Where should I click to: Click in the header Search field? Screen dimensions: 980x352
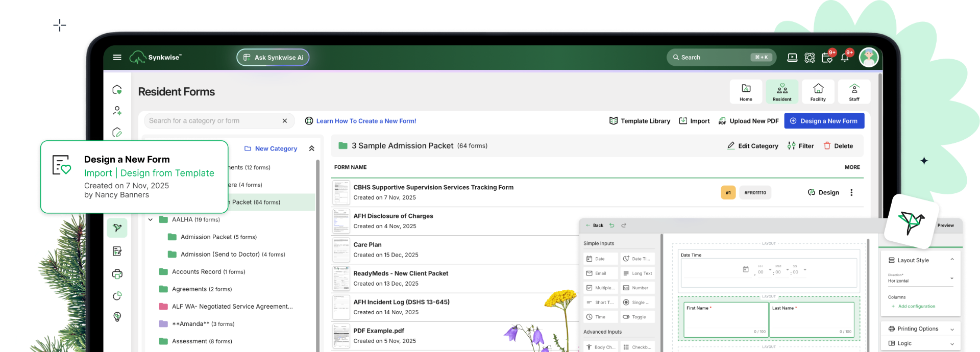coord(721,57)
